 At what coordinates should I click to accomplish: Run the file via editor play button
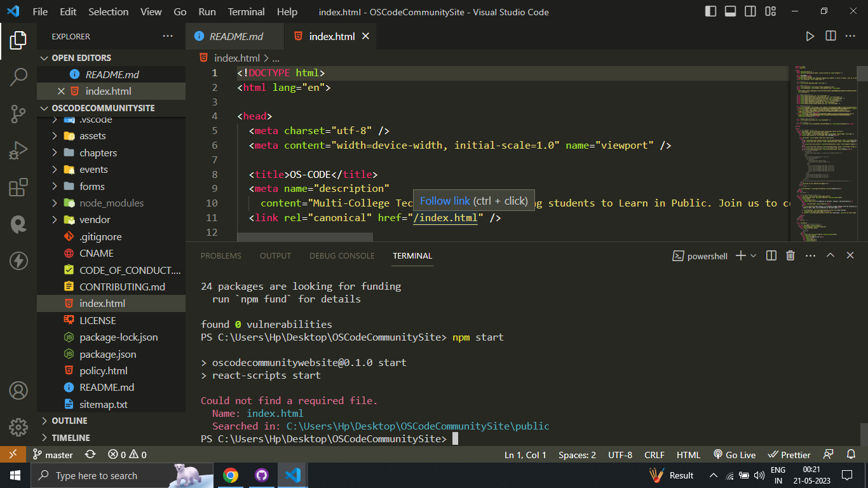[x=810, y=36]
